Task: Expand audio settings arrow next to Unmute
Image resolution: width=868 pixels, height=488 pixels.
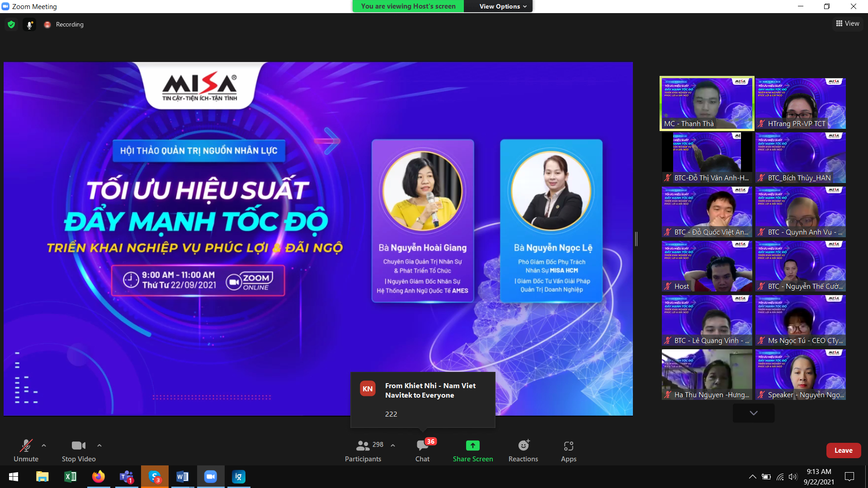Action: pos(44,446)
